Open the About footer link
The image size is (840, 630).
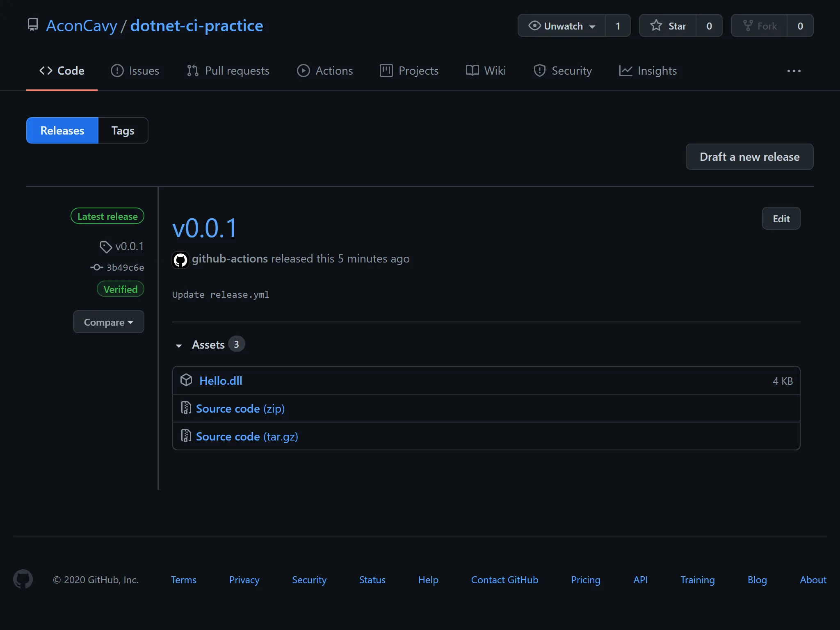(813, 580)
